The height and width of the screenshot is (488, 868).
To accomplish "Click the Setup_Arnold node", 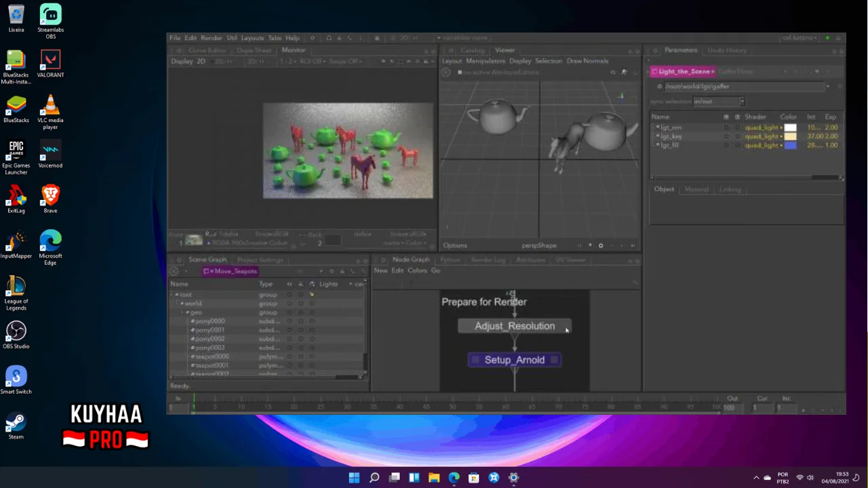I will (515, 360).
